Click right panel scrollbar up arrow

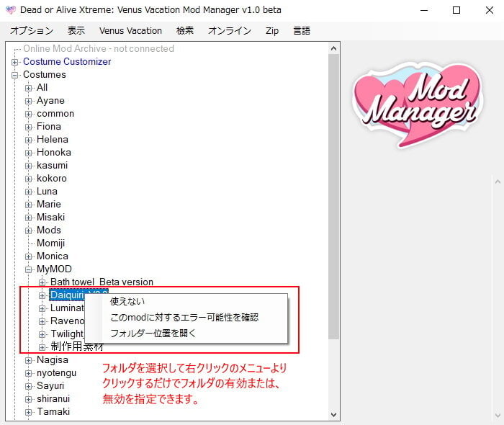(x=498, y=182)
